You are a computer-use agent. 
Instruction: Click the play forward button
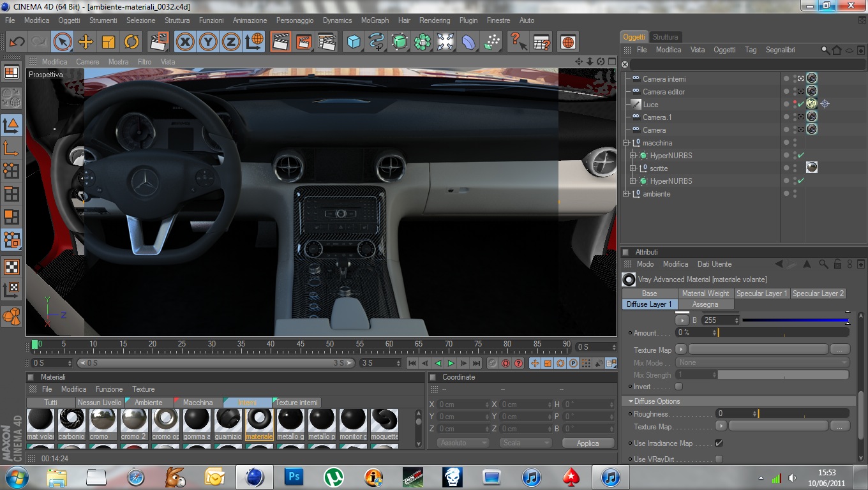coord(451,363)
